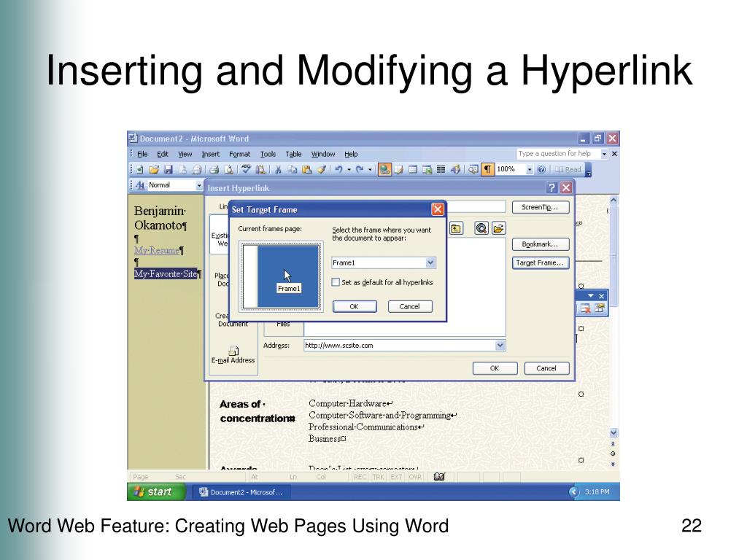Open the File menu
This screenshot has width=747, height=560.
[142, 155]
